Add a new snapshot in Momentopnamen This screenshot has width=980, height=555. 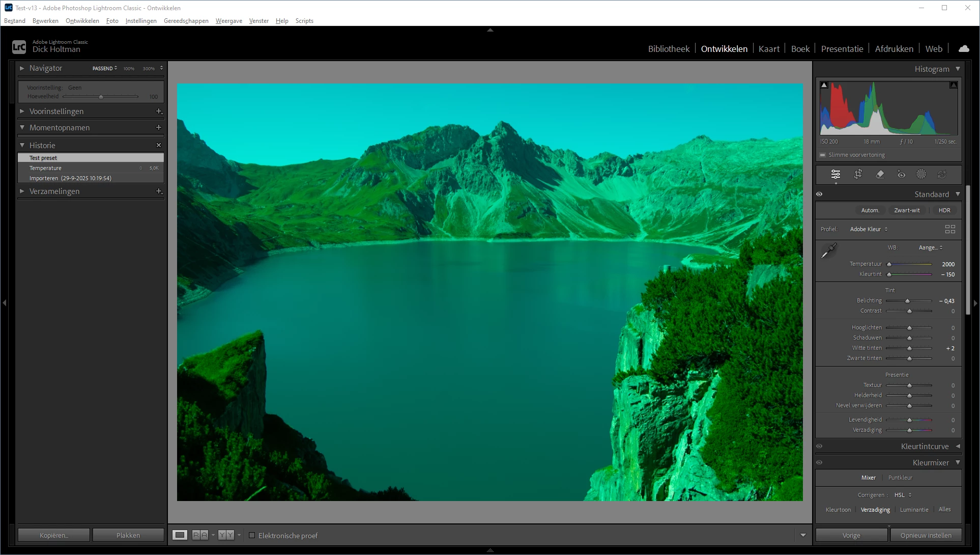click(159, 127)
